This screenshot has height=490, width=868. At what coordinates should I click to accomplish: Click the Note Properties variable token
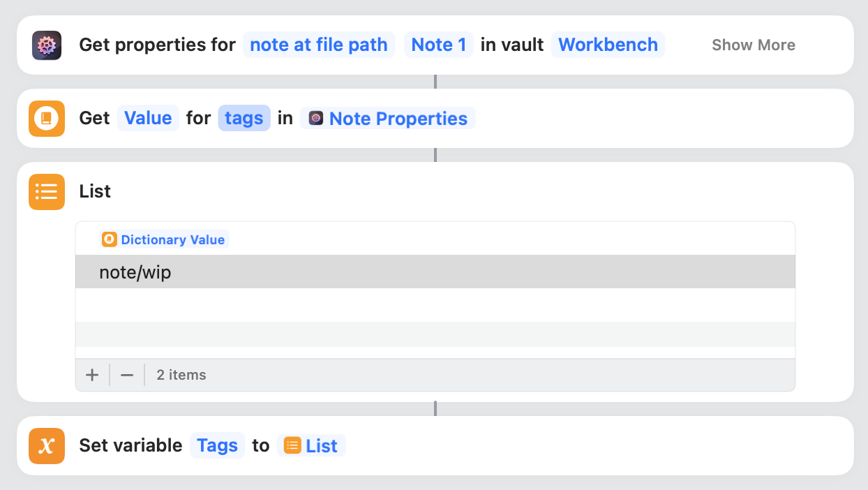pyautogui.click(x=388, y=119)
